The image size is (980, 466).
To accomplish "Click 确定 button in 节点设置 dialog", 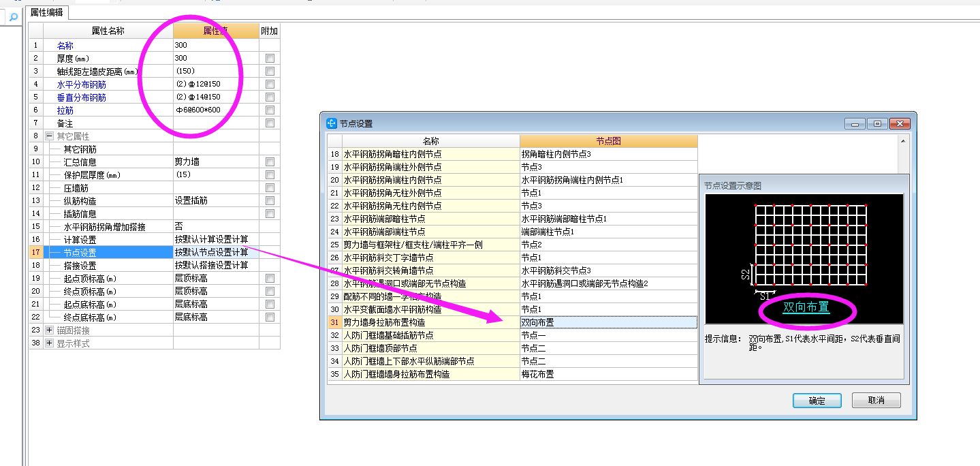I will coord(817,401).
